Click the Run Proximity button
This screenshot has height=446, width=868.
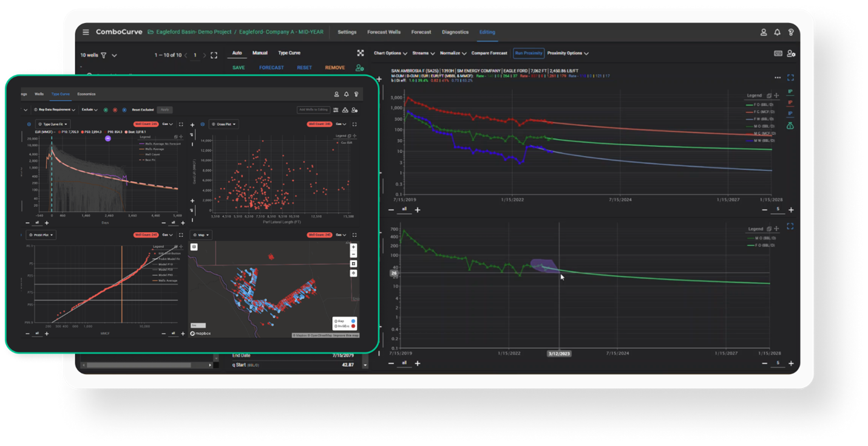(528, 53)
